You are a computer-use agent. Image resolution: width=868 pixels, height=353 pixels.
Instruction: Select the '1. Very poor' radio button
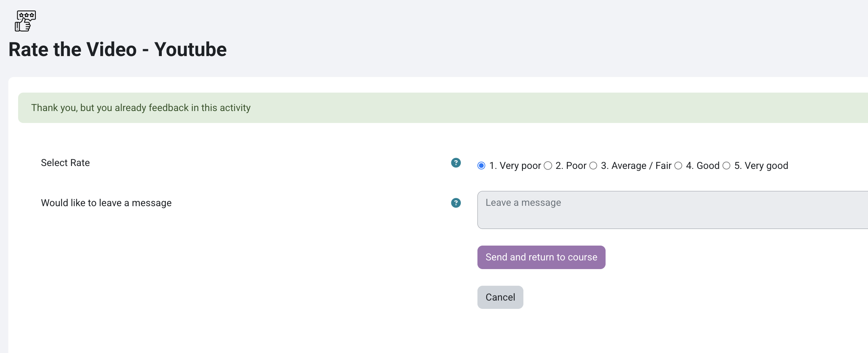[481, 166]
